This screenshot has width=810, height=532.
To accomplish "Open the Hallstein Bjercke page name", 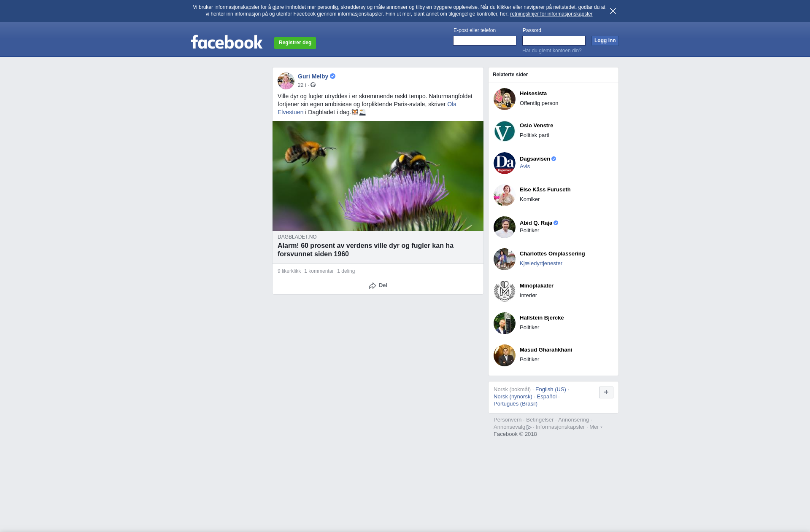I will point(542,318).
